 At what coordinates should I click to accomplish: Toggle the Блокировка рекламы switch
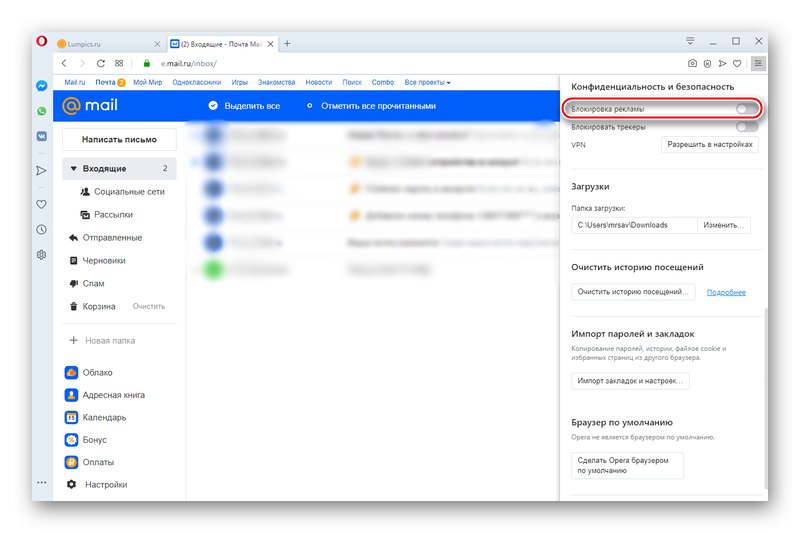(x=746, y=109)
